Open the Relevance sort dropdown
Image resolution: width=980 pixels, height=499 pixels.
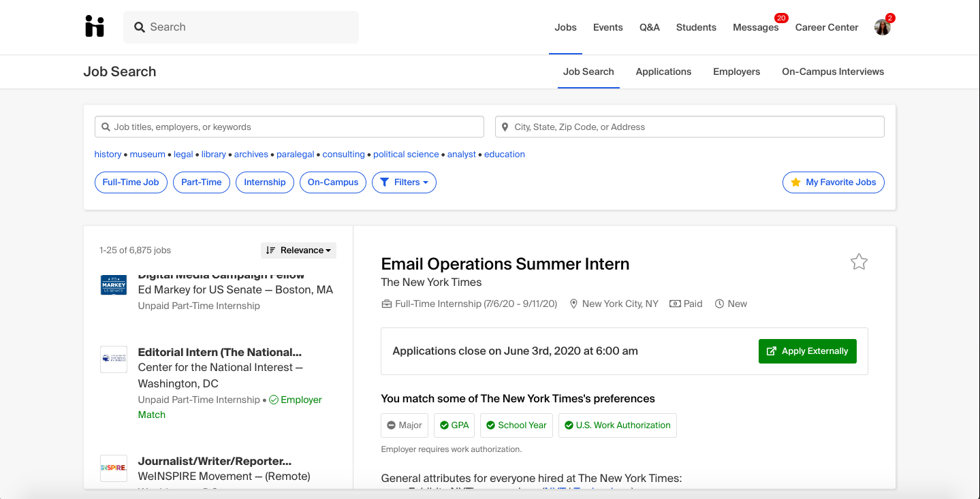click(298, 251)
